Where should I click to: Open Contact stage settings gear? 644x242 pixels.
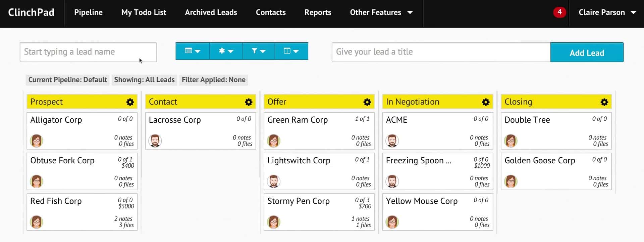pos(249,102)
